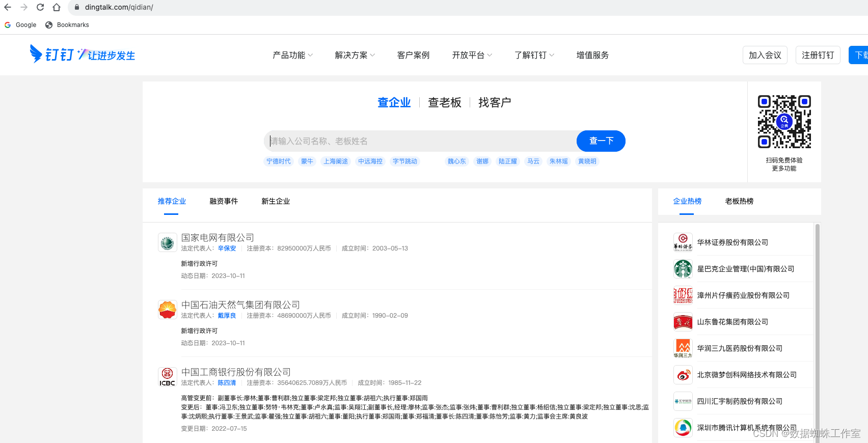Click the 谢娜 name tag
The height and width of the screenshot is (443, 868).
pyautogui.click(x=482, y=161)
